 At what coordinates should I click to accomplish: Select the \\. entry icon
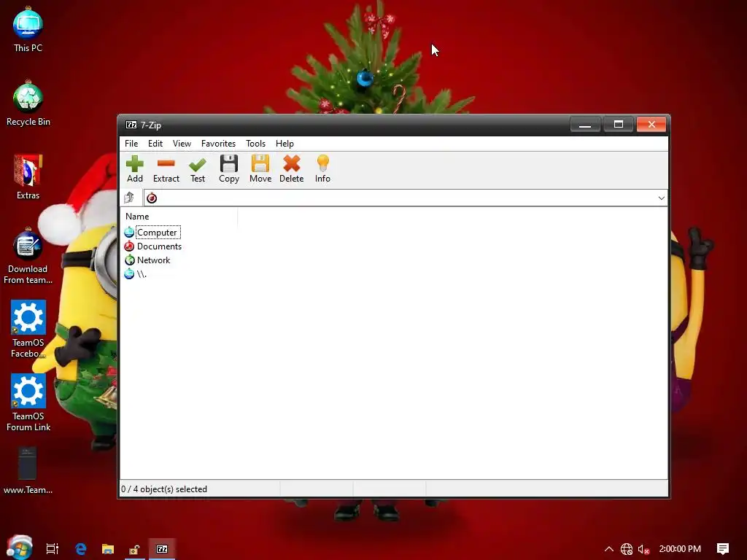tap(129, 274)
